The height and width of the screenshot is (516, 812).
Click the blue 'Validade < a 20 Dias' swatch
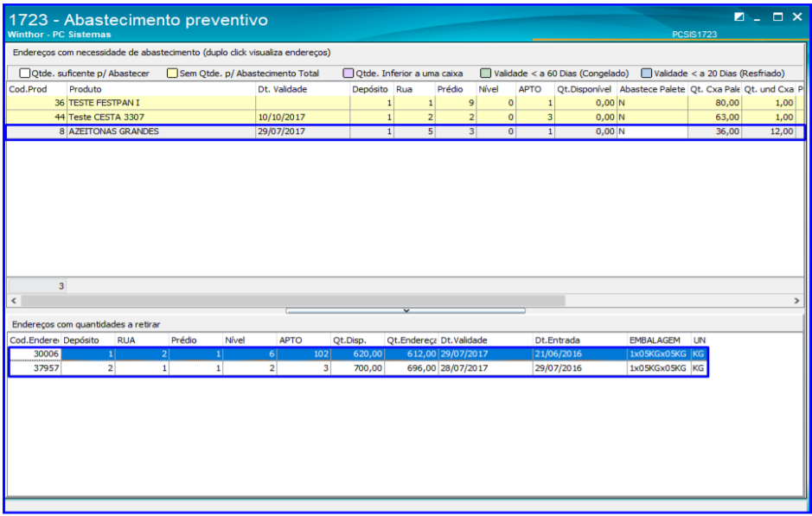pos(646,73)
